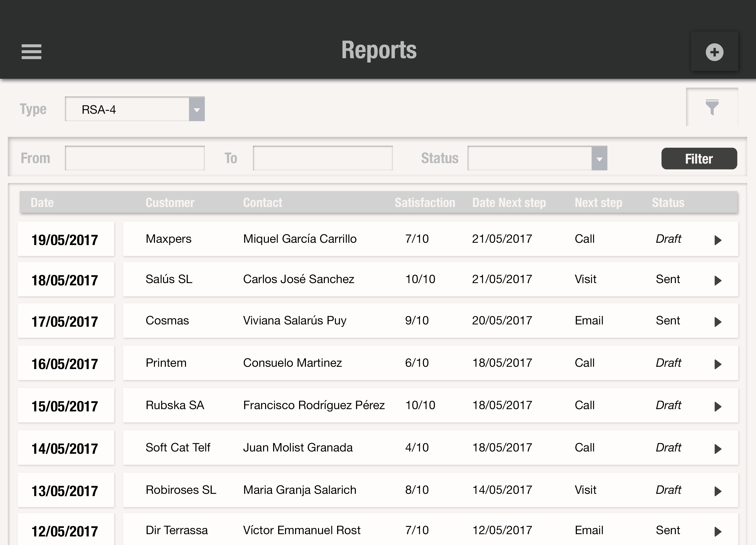Click the add new report icon
This screenshot has height=545, width=756.
coord(714,52)
